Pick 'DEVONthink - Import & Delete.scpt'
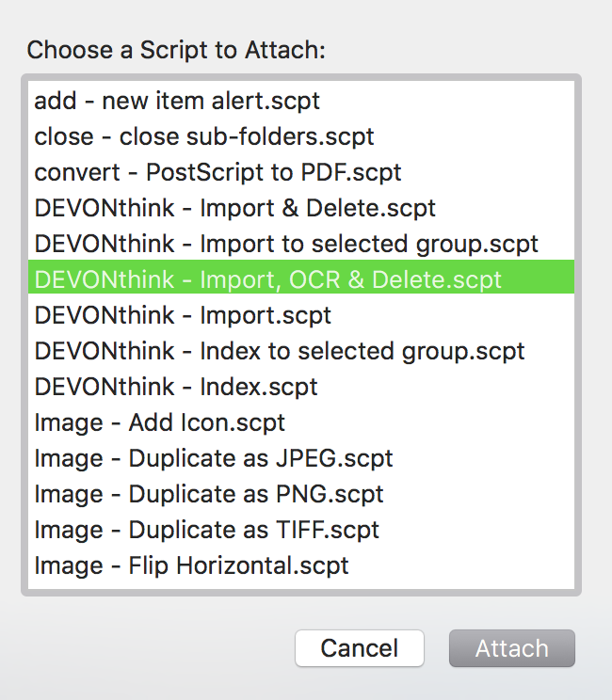 pyautogui.click(x=301, y=208)
